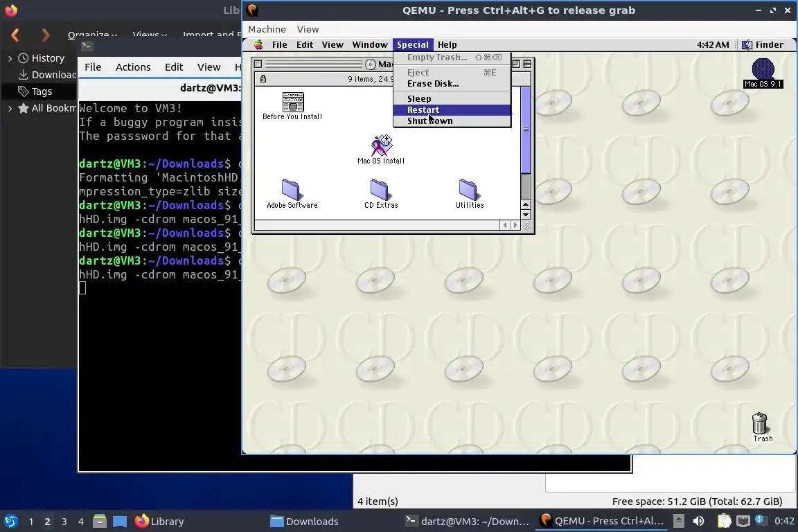Click the show desktop icon in taskbar
Image resolution: width=798 pixels, height=532 pixels.
pos(120,522)
